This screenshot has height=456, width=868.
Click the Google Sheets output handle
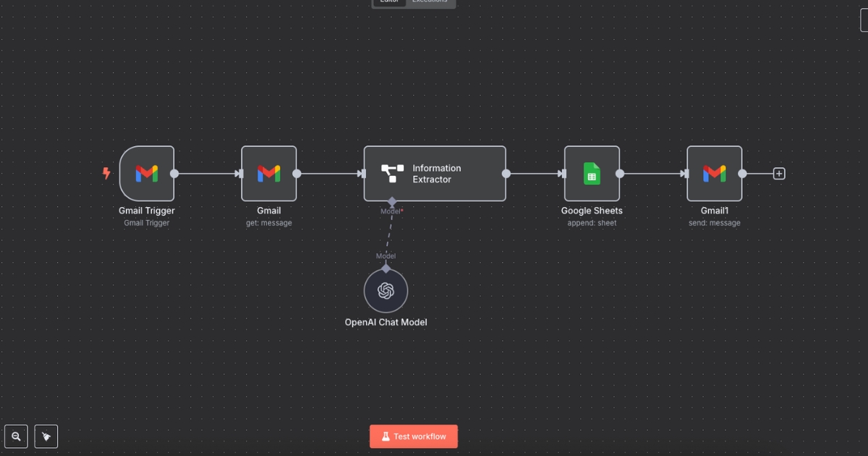(619, 174)
